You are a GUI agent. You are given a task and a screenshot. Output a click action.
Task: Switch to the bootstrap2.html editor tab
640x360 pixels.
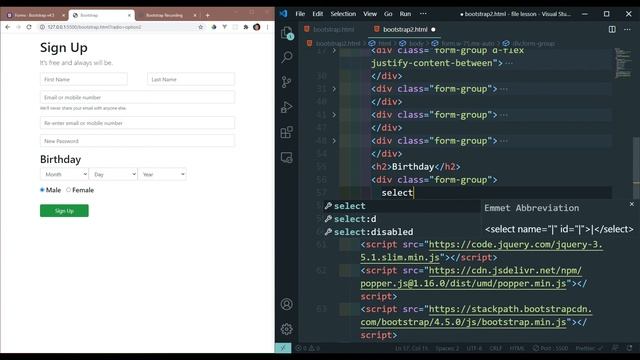405,29
